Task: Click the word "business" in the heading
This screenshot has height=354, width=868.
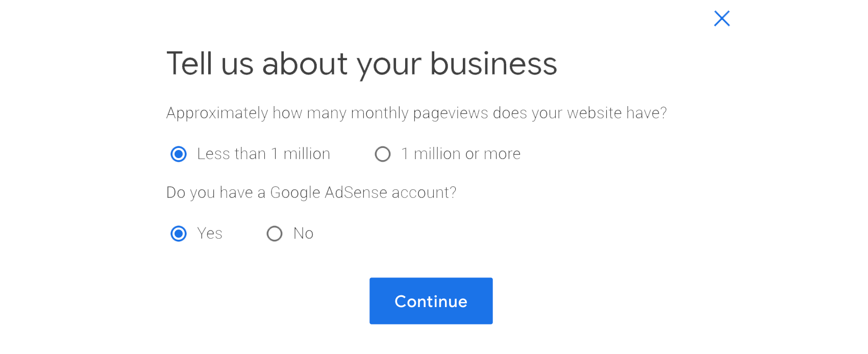Action: coord(493,64)
